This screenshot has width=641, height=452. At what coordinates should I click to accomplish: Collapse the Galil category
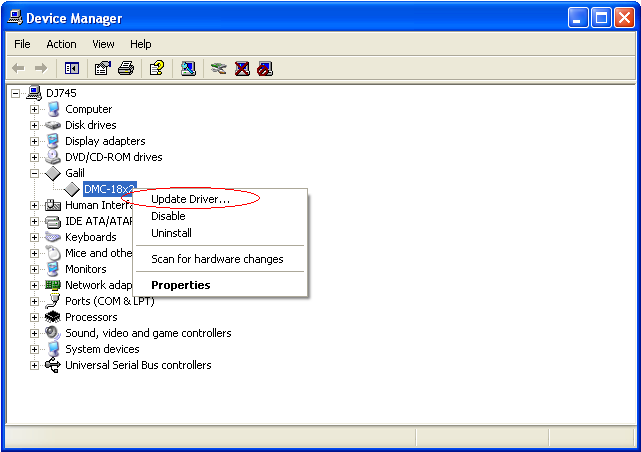[34, 174]
